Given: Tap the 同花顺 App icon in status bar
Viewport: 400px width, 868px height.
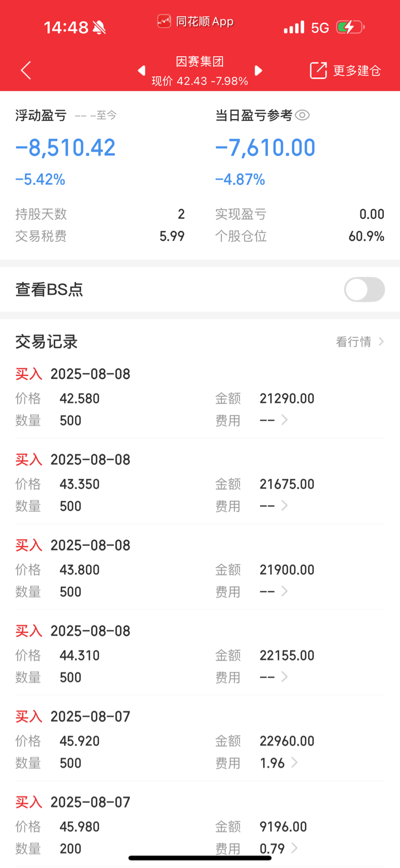Looking at the screenshot, I should [x=164, y=21].
